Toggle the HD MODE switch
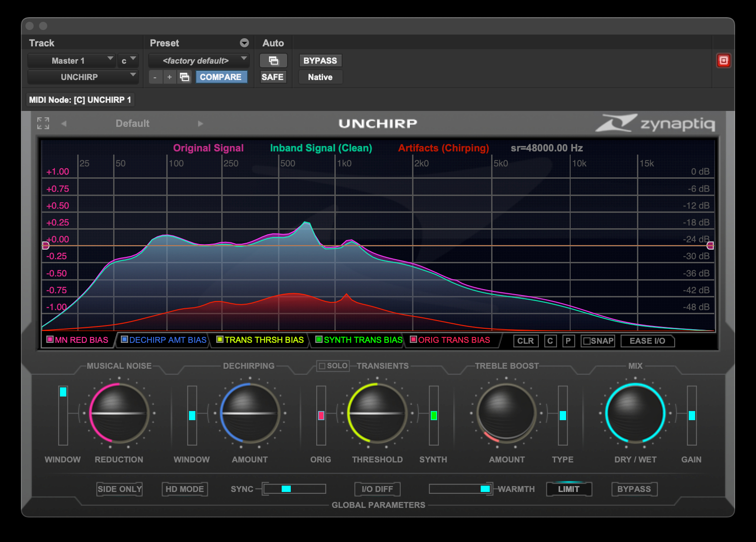This screenshot has height=542, width=756. [x=184, y=489]
